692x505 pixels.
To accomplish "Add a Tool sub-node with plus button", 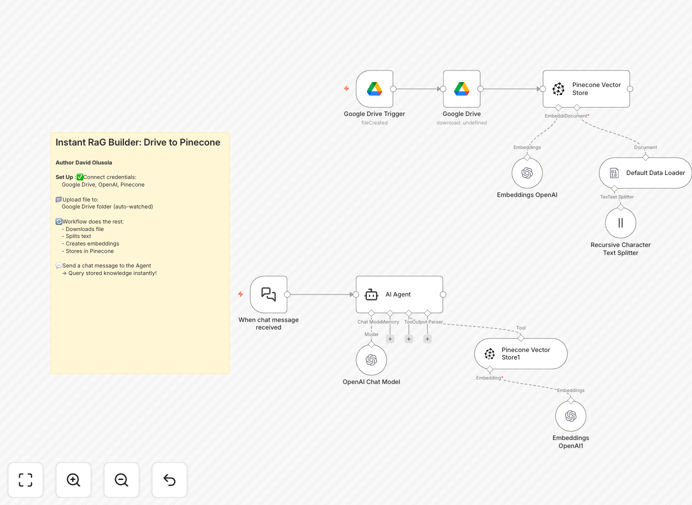I will [x=409, y=339].
